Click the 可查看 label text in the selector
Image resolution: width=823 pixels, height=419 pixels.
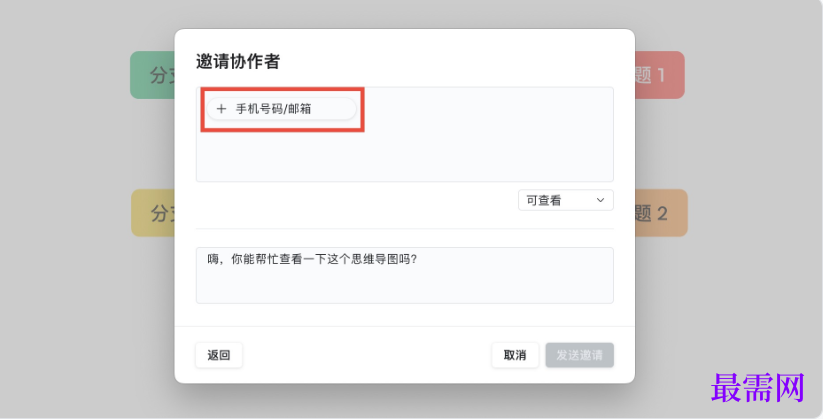pos(544,200)
